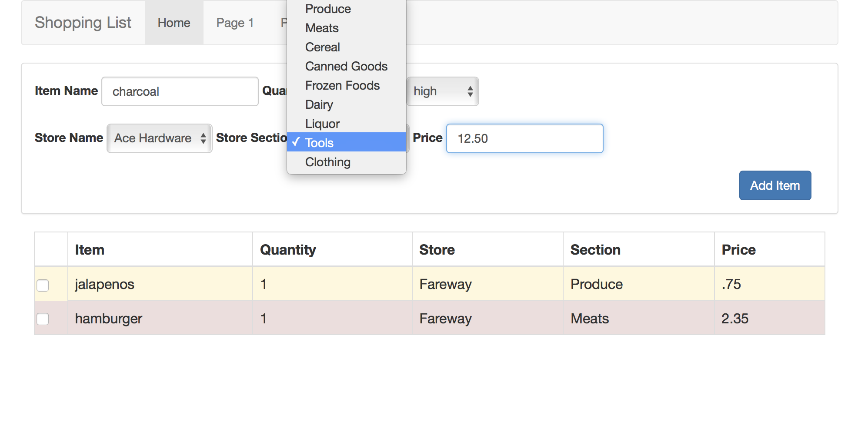Choose Frozen Foods from the list
This screenshot has width=868, height=430.
click(x=342, y=86)
